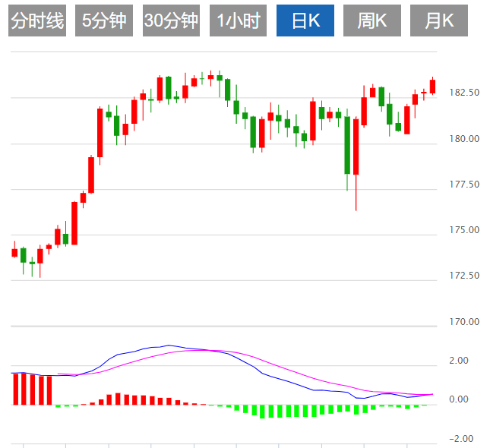The image size is (490, 448).
Task: Select the 30分钟 interval tab
Action: (x=171, y=21)
